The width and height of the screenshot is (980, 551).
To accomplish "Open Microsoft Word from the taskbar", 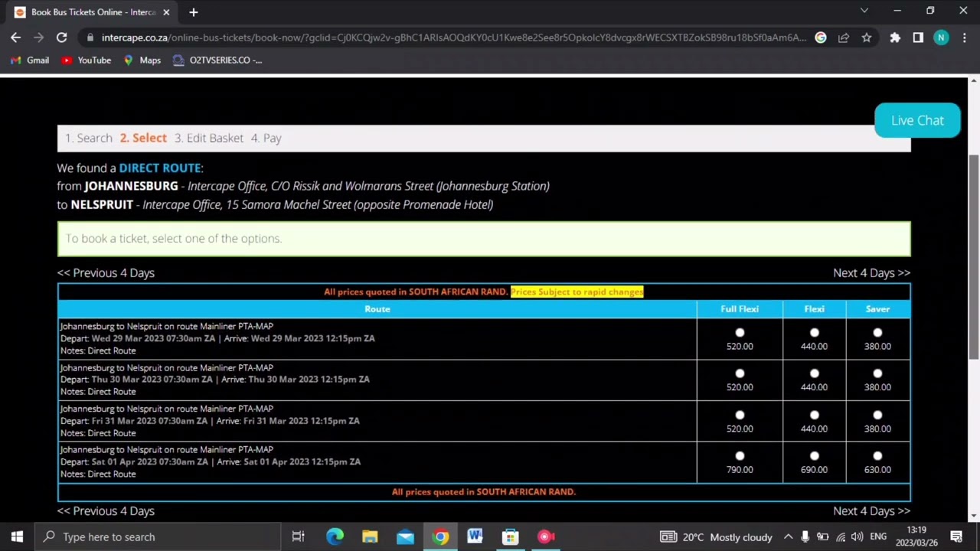I will [475, 536].
